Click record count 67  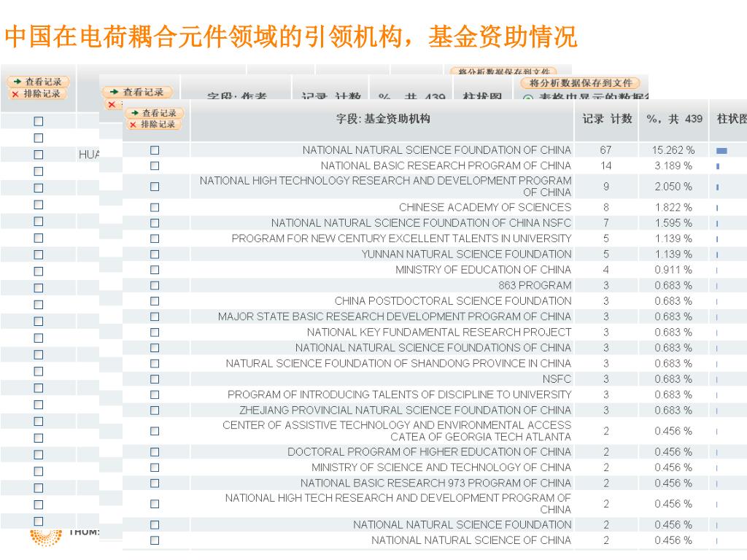[x=605, y=150]
